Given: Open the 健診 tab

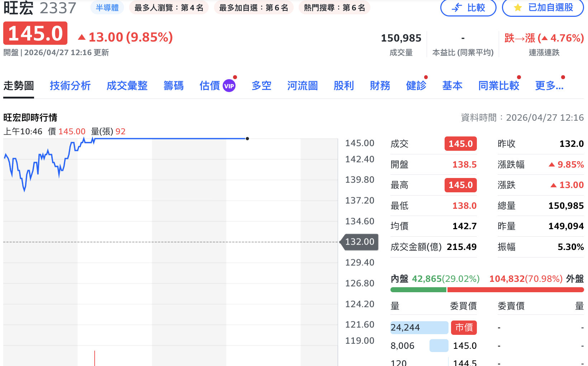Looking at the screenshot, I should pyautogui.click(x=416, y=86).
